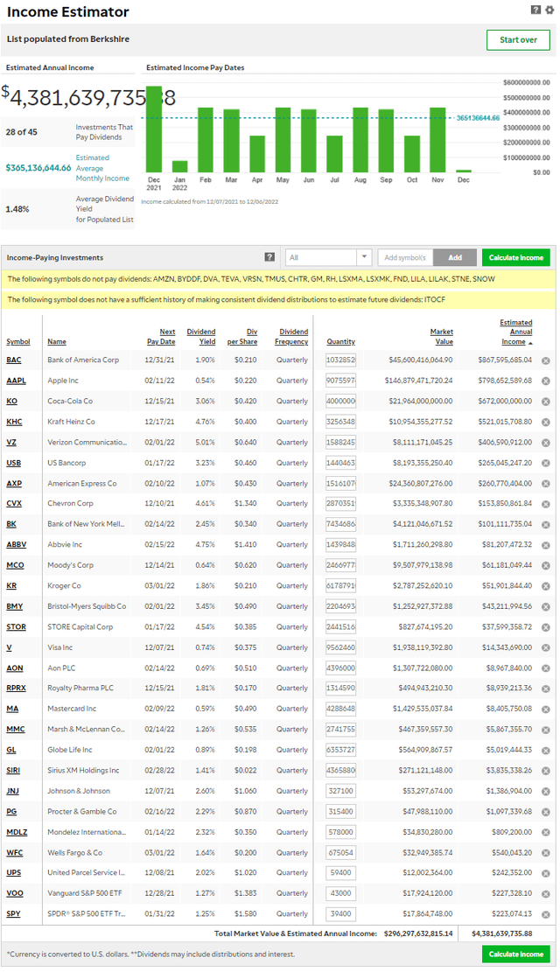Sort by Next Pay Date column
This screenshot has width=560, height=972.
click(161, 337)
